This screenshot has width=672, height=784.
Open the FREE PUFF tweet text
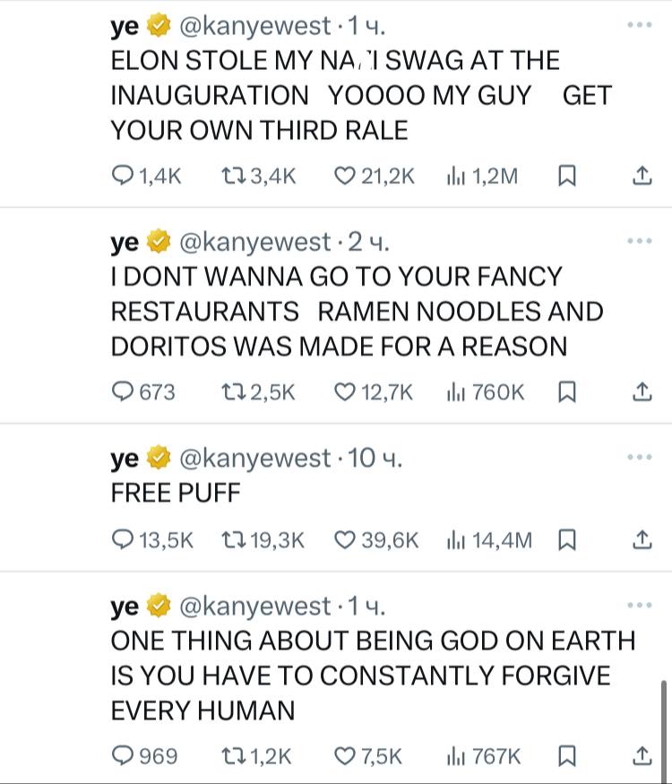click(176, 493)
